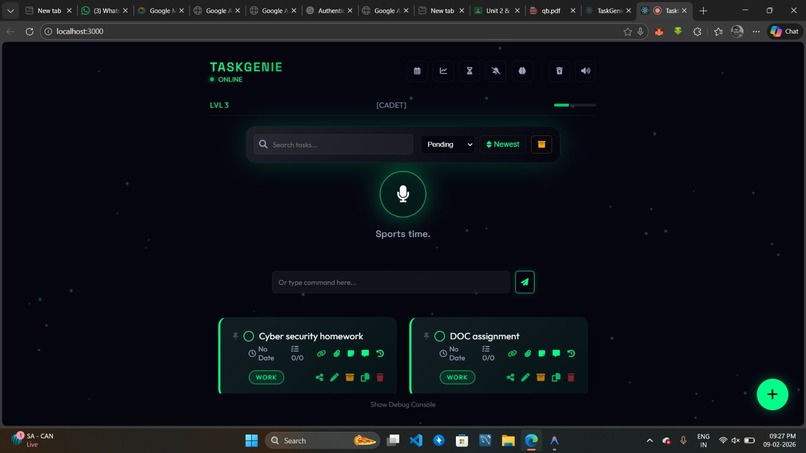Add a task with the green plus button

[x=772, y=394]
